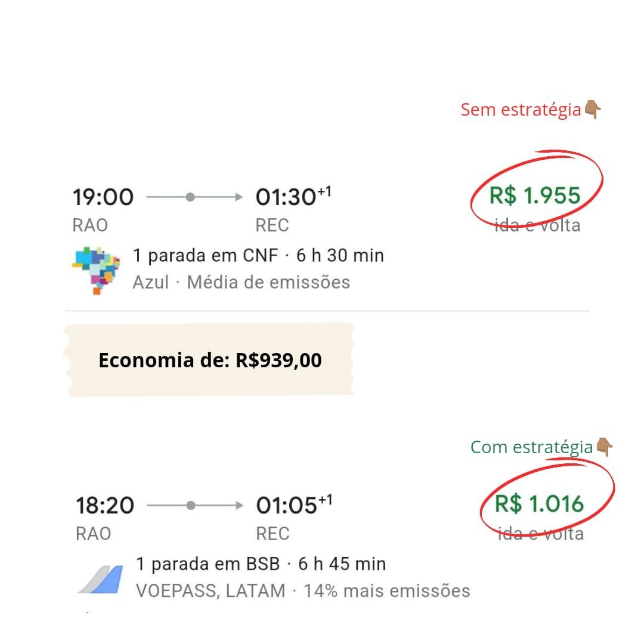This screenshot has width=644, height=644.
Task: Click the Economia de R$939,00 banner
Action: 209,360
